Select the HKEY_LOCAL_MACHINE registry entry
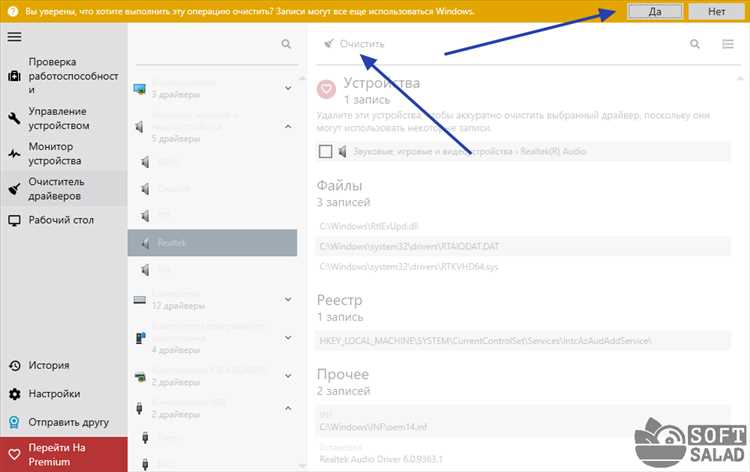Viewport: 750px width, 472px height. [523, 341]
